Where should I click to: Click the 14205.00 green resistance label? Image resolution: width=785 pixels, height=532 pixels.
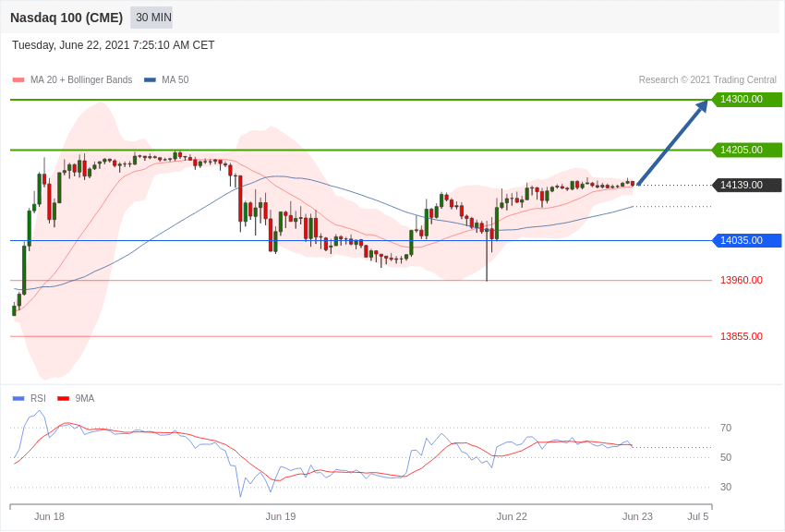coord(746,150)
